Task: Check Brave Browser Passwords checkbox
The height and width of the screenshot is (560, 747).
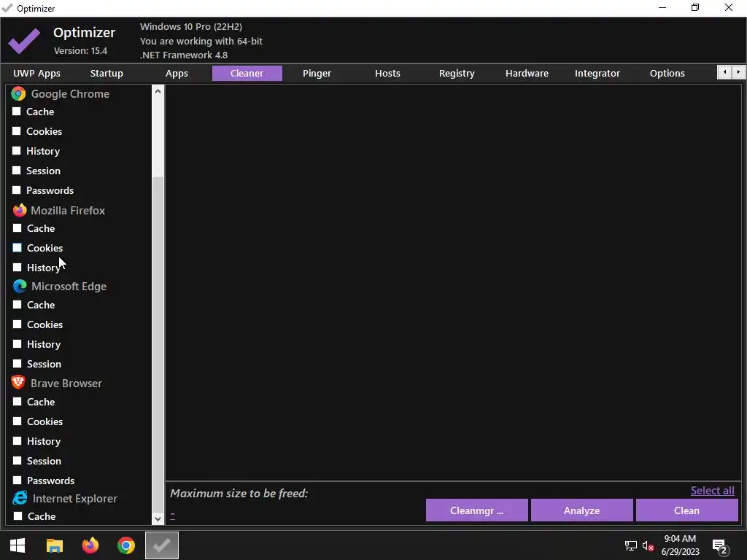Action: (x=18, y=480)
